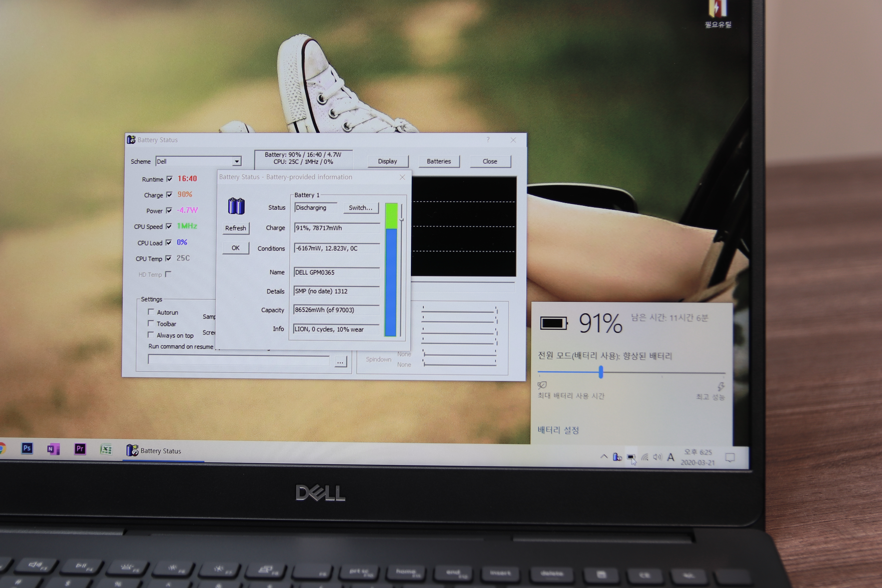Click the power mode slider handle
Image resolution: width=882 pixels, height=588 pixels.
pyautogui.click(x=601, y=372)
